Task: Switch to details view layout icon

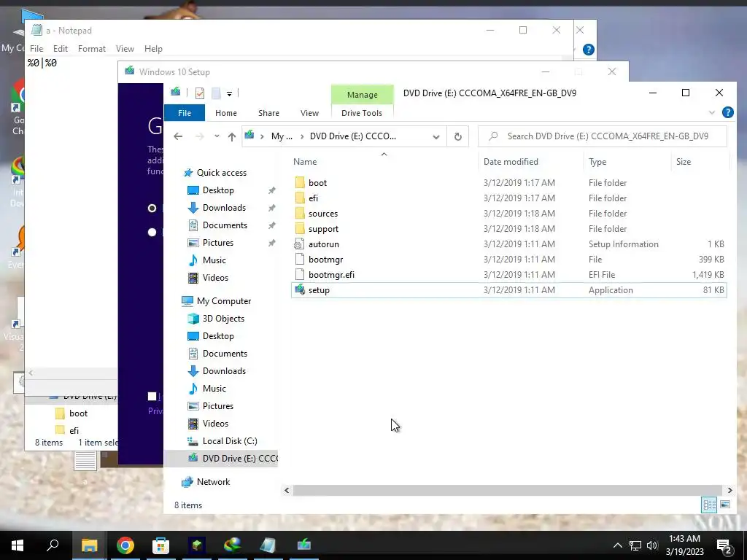Action: pyautogui.click(x=709, y=505)
